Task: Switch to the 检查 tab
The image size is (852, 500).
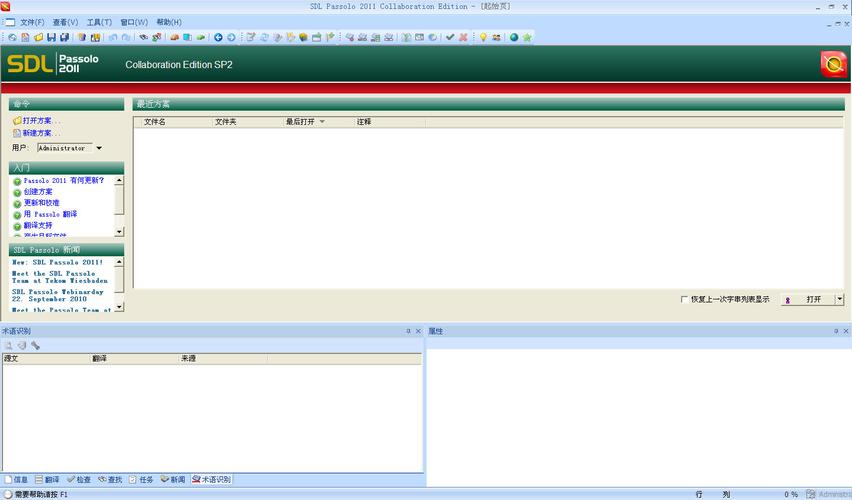Action: pos(79,479)
